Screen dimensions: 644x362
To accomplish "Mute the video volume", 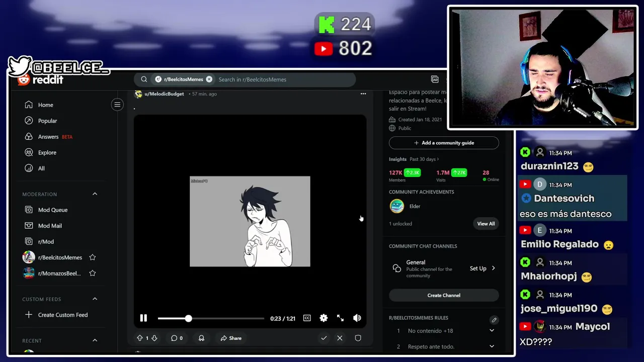I will (x=357, y=318).
